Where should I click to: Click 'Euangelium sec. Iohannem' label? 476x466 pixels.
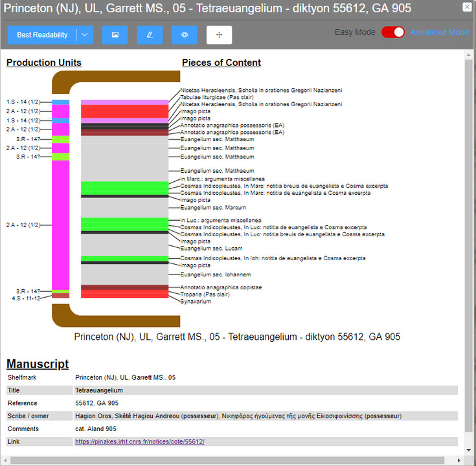(x=216, y=274)
